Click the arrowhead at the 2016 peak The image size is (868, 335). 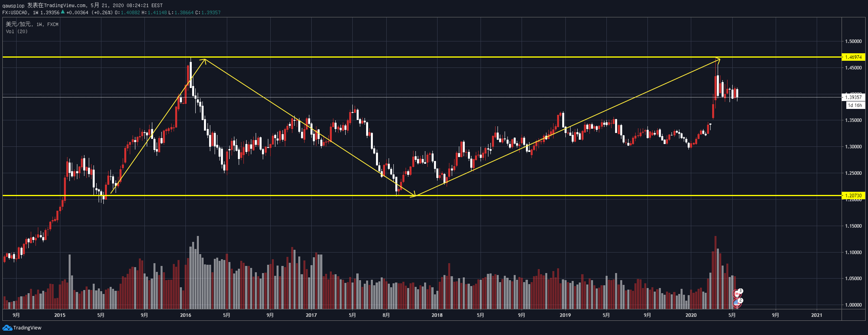coord(204,60)
